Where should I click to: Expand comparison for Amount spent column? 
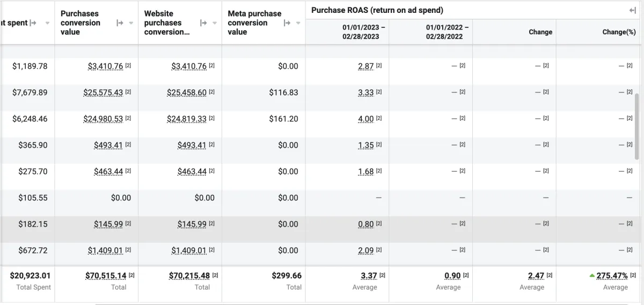pos(33,23)
